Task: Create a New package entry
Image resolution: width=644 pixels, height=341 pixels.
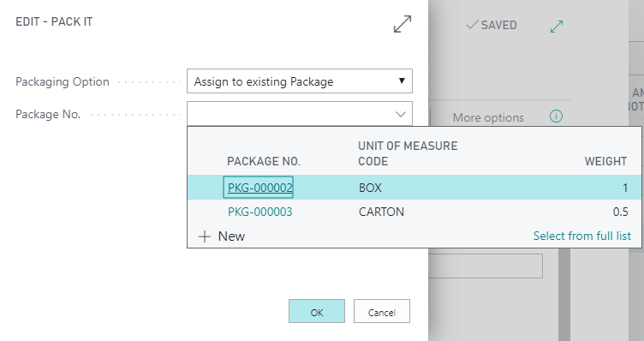Action: point(231,236)
